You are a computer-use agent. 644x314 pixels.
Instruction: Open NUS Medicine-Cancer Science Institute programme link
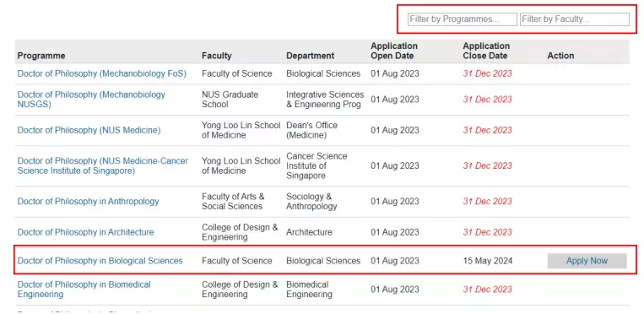(x=103, y=165)
